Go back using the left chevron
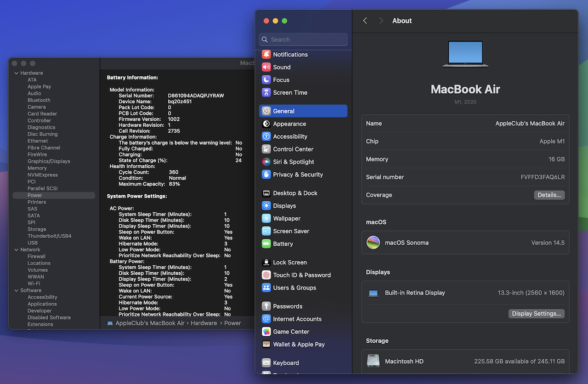The image size is (588, 384). [x=365, y=21]
